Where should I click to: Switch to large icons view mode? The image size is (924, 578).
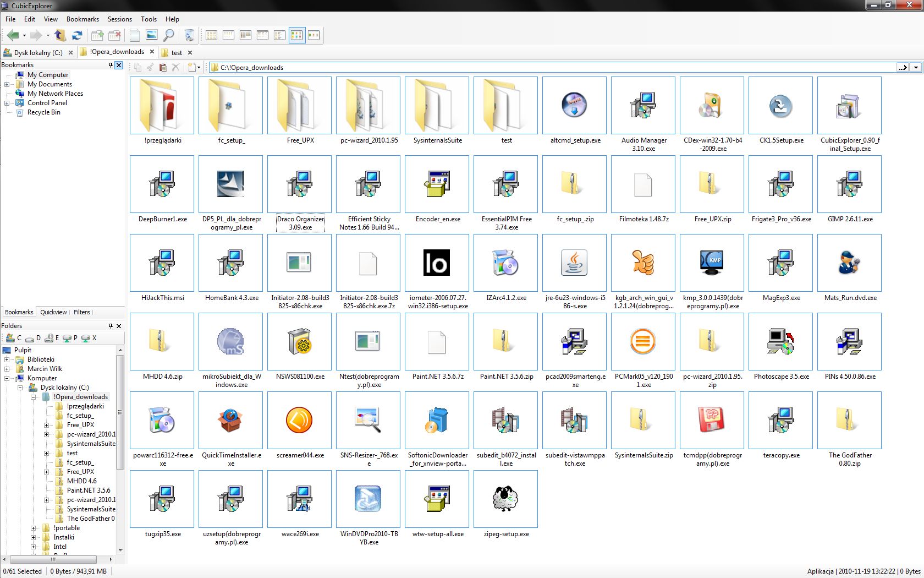coord(212,35)
